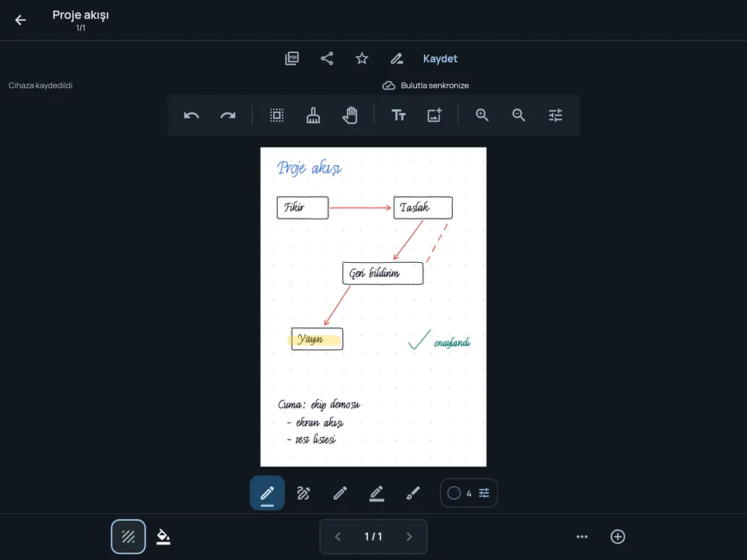Click Bulutla senkronize cloud icon
Viewport: 747px width, 560px height.
[389, 86]
